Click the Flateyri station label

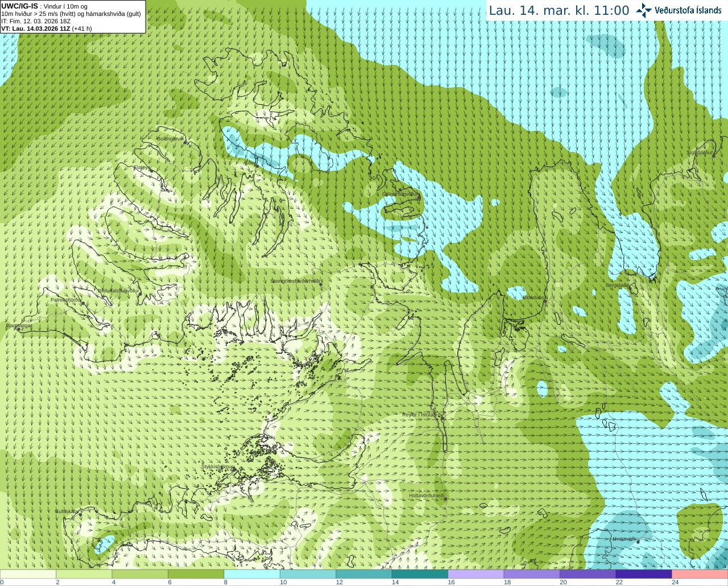click(x=142, y=167)
